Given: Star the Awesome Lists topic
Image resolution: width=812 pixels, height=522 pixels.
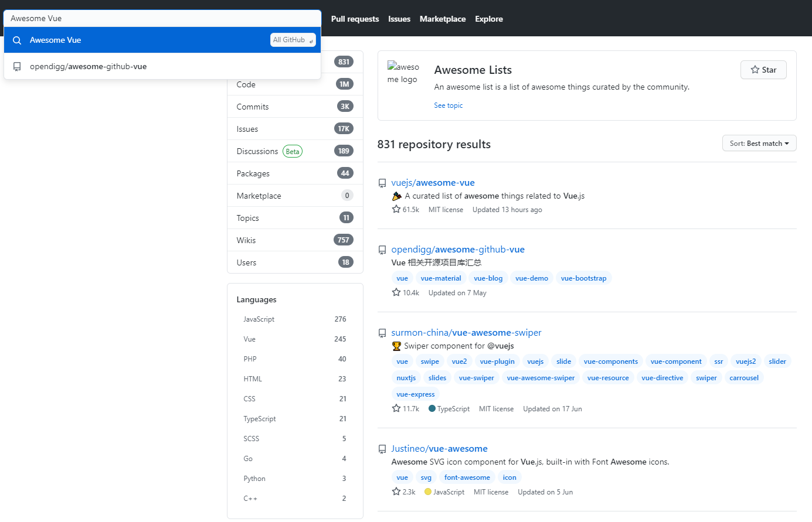Looking at the screenshot, I should click(x=763, y=70).
